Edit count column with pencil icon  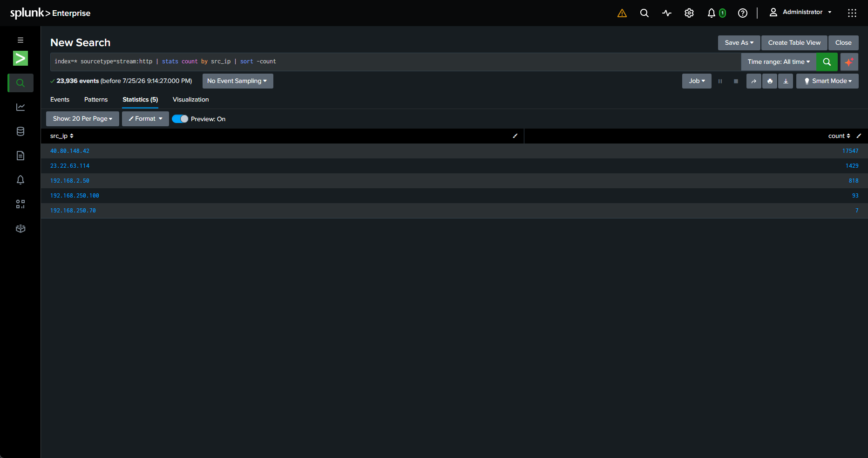point(859,136)
